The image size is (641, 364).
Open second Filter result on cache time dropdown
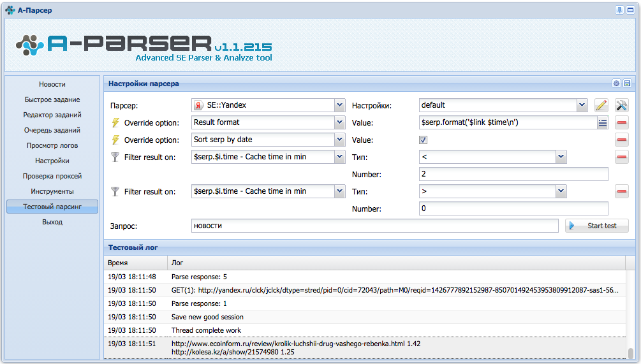339,191
